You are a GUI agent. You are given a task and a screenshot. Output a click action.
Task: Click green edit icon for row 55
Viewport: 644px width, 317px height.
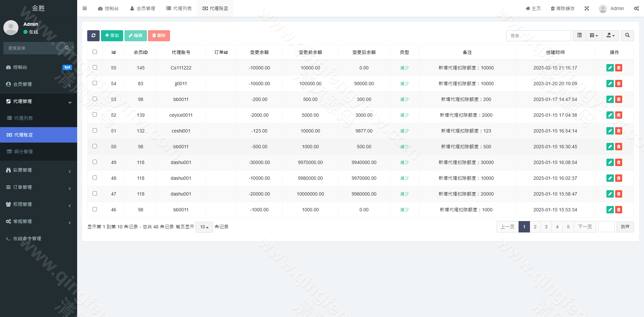(610, 68)
